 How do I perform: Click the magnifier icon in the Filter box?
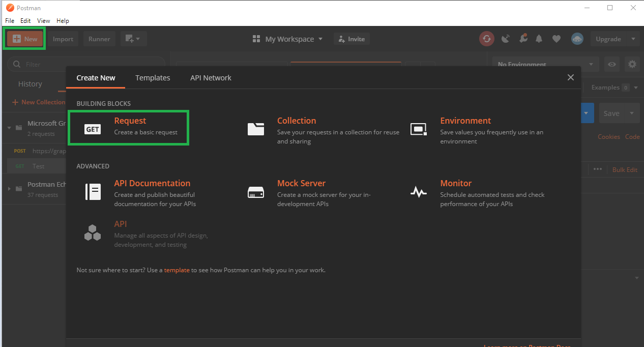click(x=17, y=65)
